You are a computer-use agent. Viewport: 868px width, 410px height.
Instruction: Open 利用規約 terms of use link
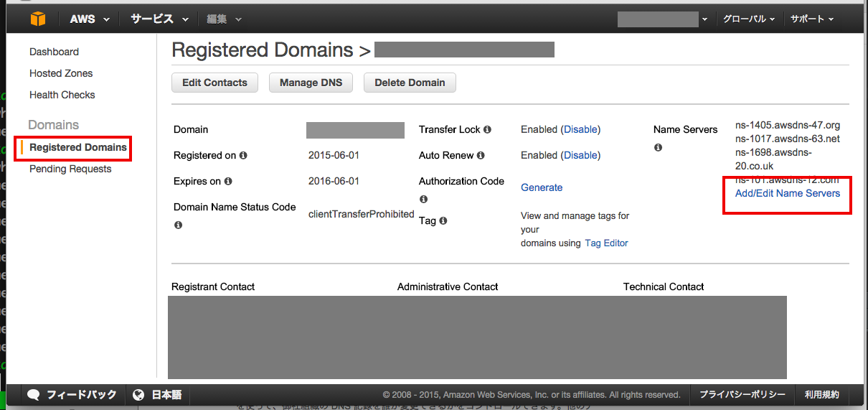click(822, 394)
